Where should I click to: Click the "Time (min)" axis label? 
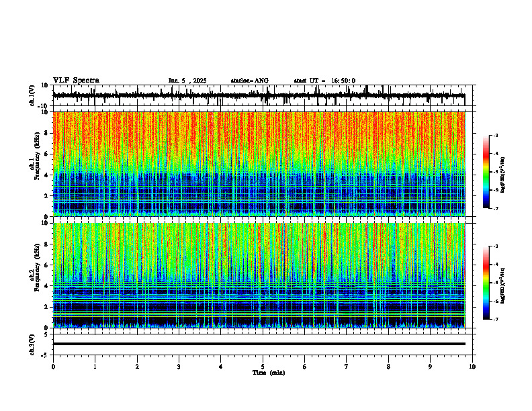(x=269, y=373)
